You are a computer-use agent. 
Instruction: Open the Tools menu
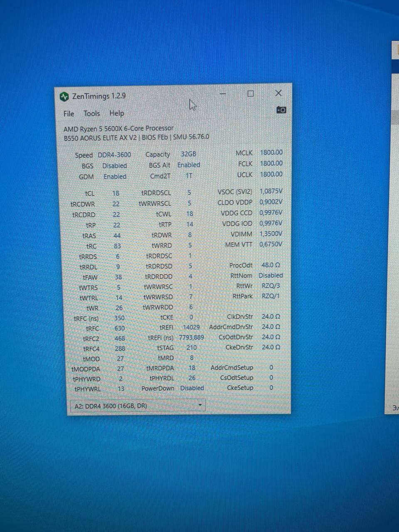(x=91, y=113)
